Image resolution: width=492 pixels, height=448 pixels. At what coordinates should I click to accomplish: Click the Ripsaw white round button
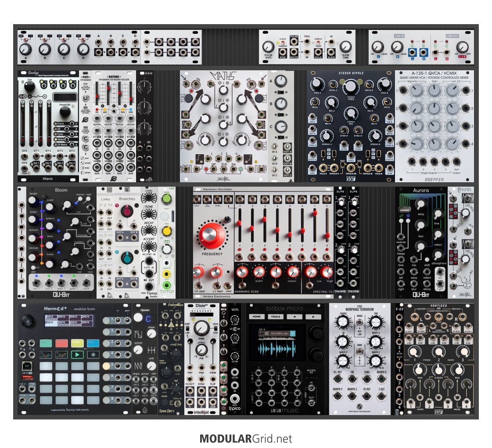click(138, 318)
